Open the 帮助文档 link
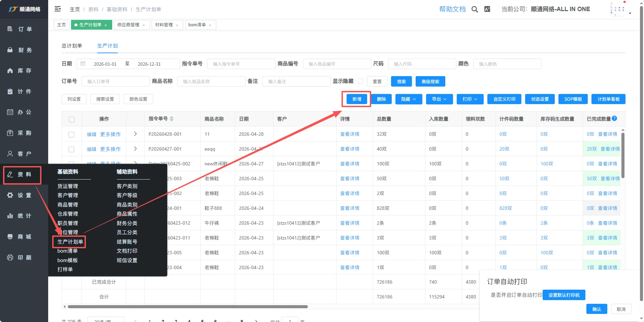644x322 pixels. coord(452,9)
